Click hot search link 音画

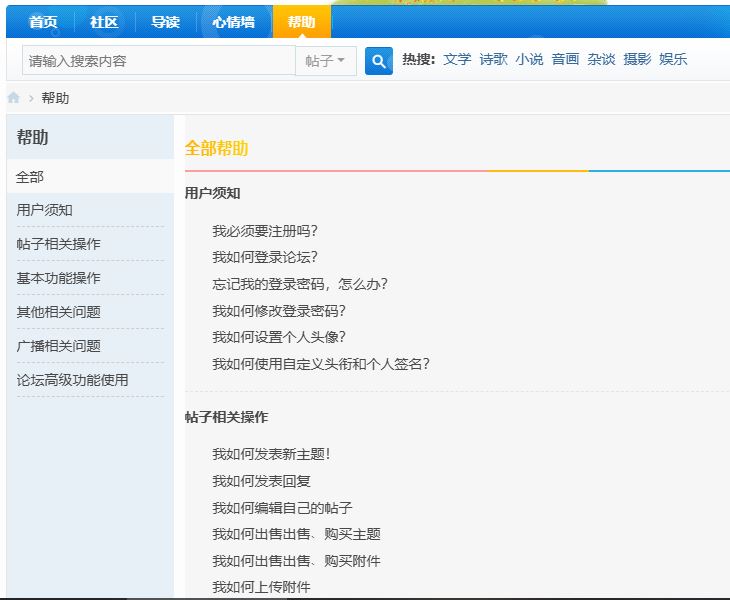pos(565,60)
